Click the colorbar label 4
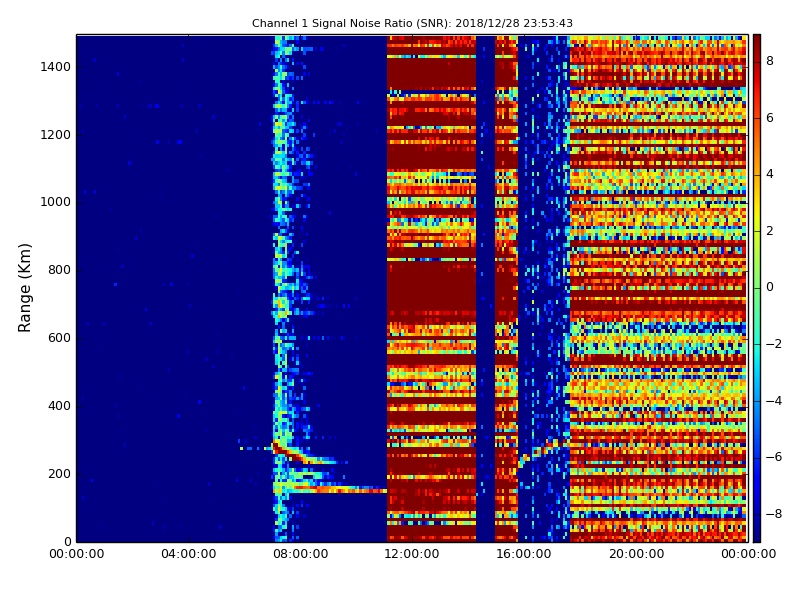Viewport: 800px width, 600px height. pyautogui.click(x=770, y=174)
